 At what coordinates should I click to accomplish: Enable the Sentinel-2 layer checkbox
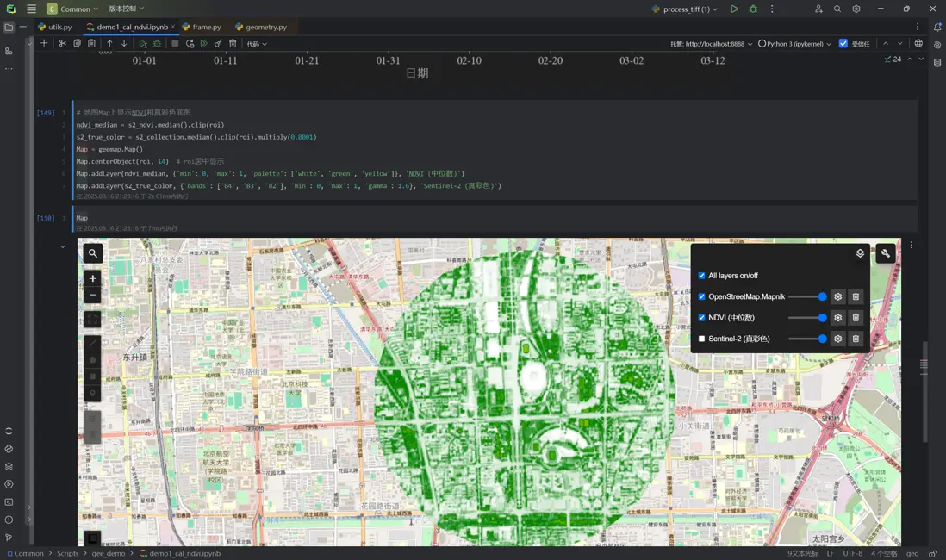[701, 339]
